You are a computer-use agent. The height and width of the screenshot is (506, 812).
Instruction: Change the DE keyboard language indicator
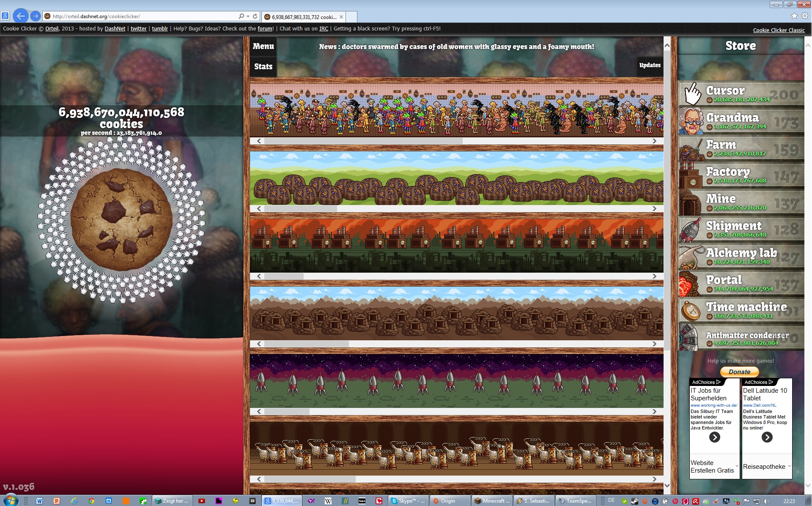pos(611,501)
